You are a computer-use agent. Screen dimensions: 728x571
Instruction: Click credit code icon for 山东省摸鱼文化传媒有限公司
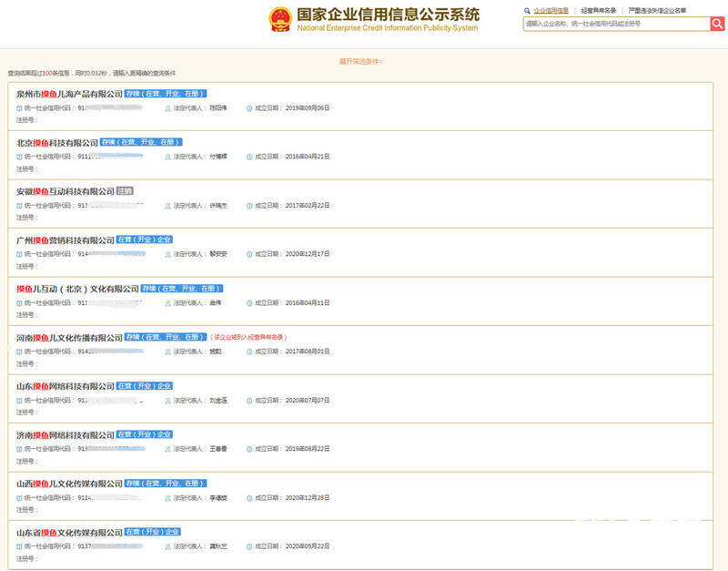(x=19, y=546)
